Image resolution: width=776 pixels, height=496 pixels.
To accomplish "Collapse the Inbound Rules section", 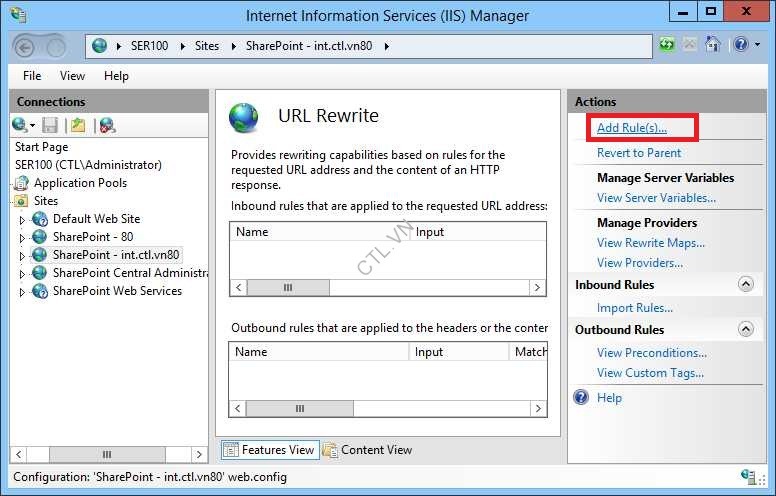I will point(746,284).
